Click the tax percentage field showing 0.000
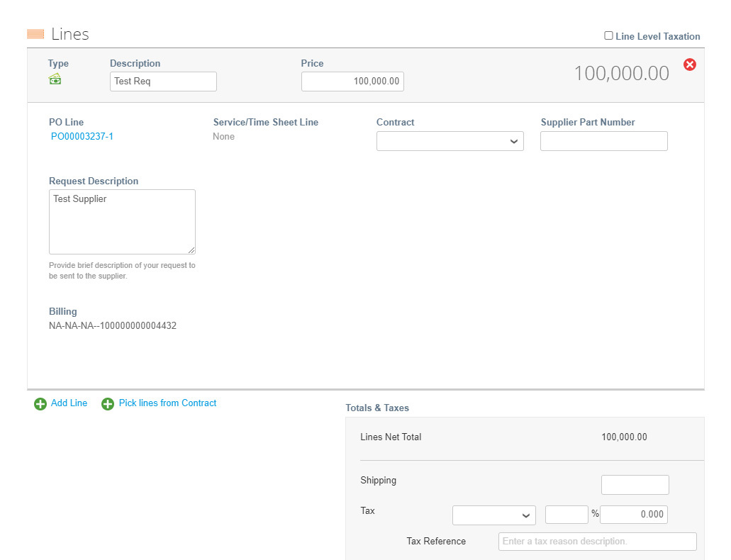The width and height of the screenshot is (731, 560). (x=633, y=514)
